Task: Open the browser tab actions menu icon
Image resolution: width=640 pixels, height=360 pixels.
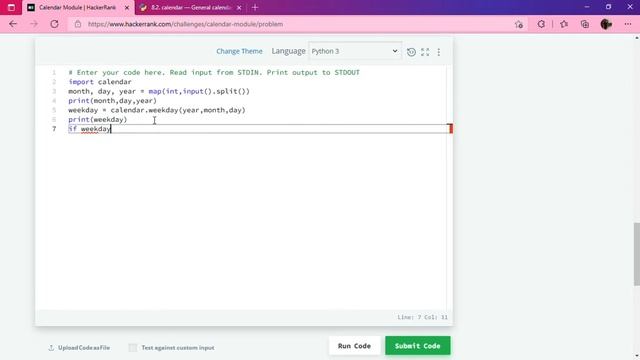Action: point(11,7)
